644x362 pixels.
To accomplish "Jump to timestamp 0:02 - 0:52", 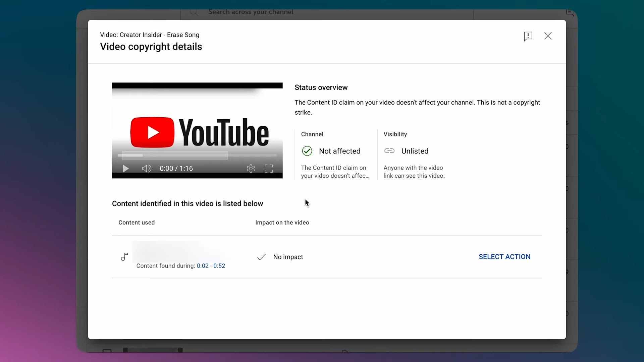I will click(211, 266).
